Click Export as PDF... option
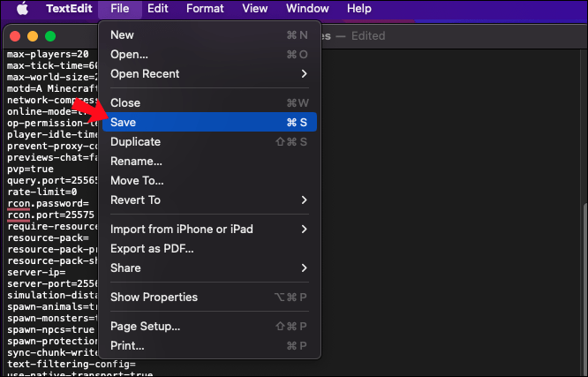Screen dimensions: 588x377 pos(152,249)
